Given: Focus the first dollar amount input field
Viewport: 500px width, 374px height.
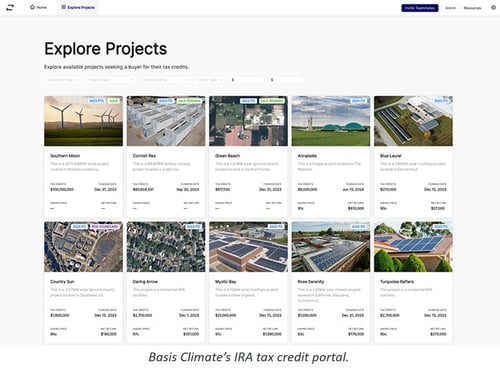Looking at the screenshot, I should [x=246, y=80].
